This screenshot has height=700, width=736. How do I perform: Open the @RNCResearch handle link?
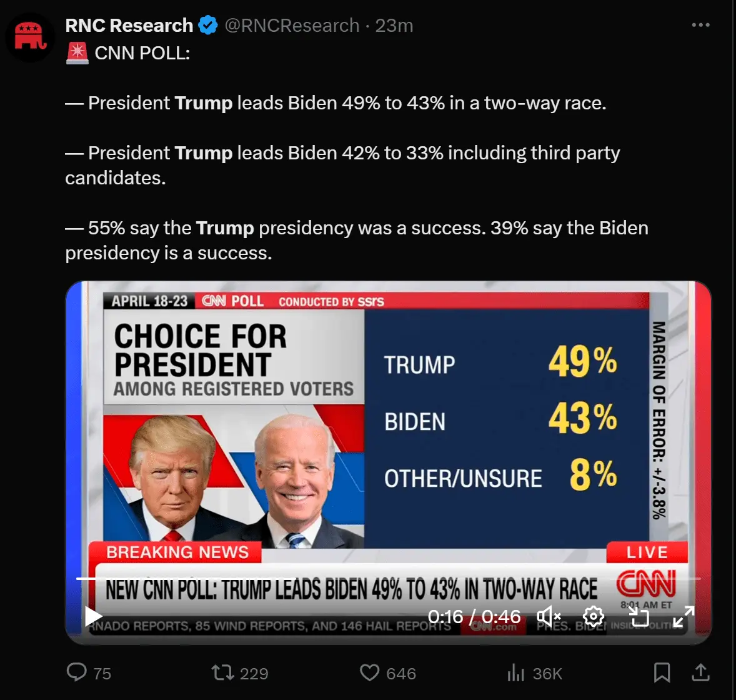(x=292, y=26)
